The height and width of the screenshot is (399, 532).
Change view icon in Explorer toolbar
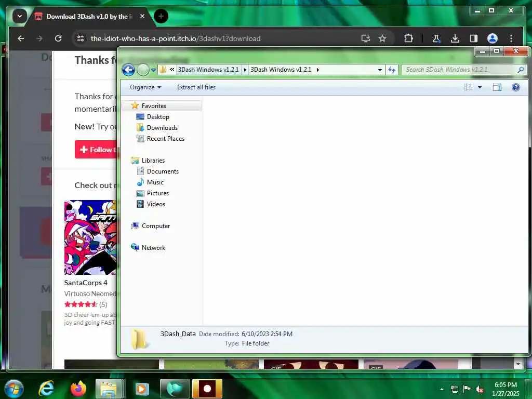(468, 87)
